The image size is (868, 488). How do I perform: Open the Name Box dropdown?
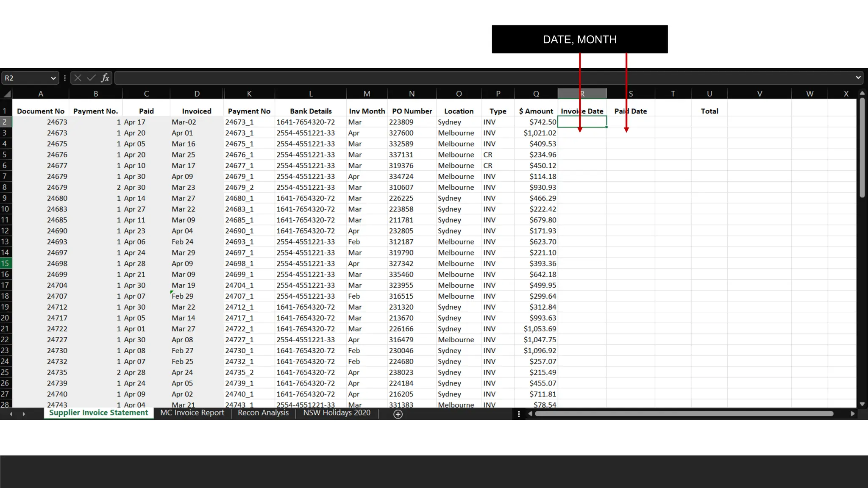53,78
